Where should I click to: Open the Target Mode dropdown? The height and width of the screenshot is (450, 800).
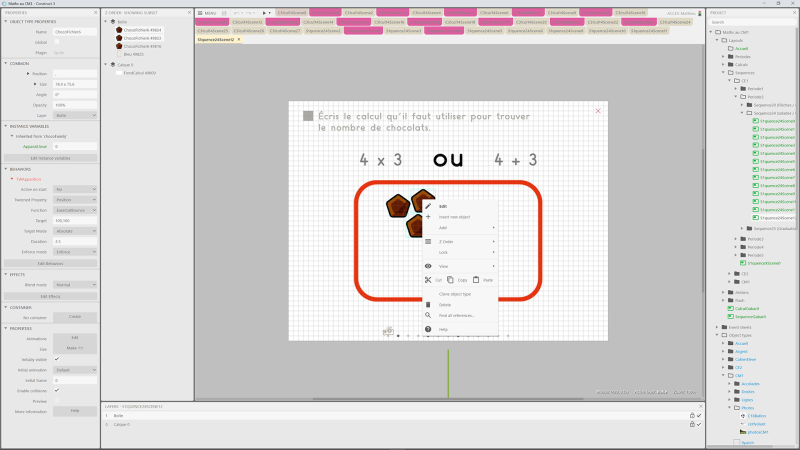click(75, 231)
